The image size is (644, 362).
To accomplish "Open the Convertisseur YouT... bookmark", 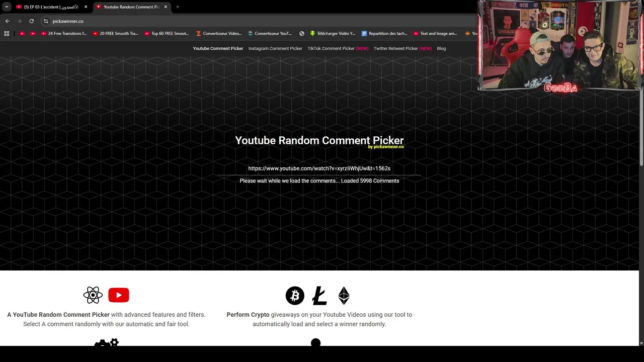I will coord(270,34).
